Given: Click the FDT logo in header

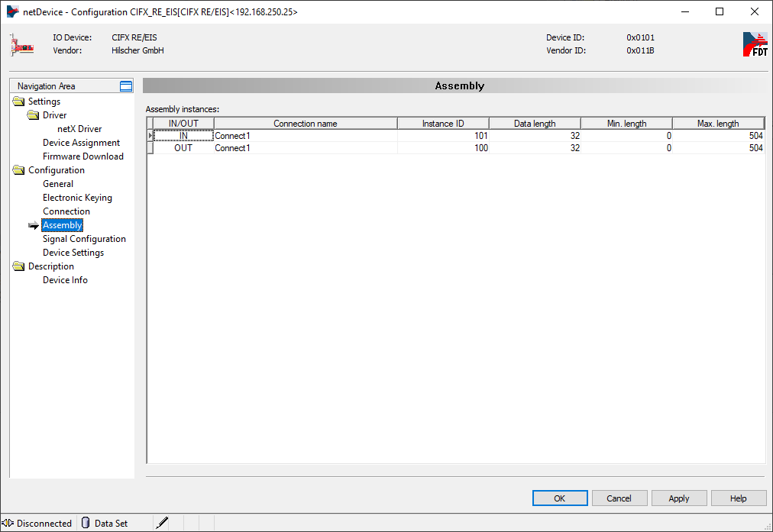Looking at the screenshot, I should (755, 44).
